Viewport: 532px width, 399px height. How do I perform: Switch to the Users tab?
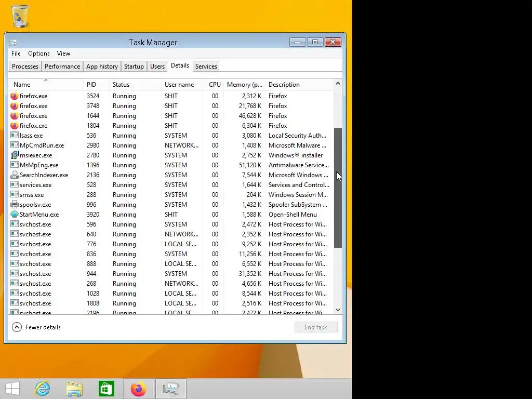[x=157, y=66]
